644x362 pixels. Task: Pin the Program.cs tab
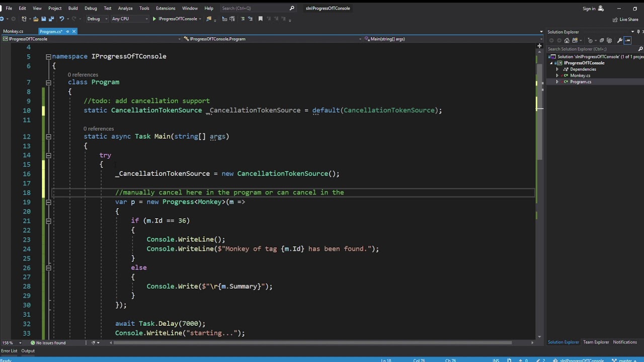67,31
